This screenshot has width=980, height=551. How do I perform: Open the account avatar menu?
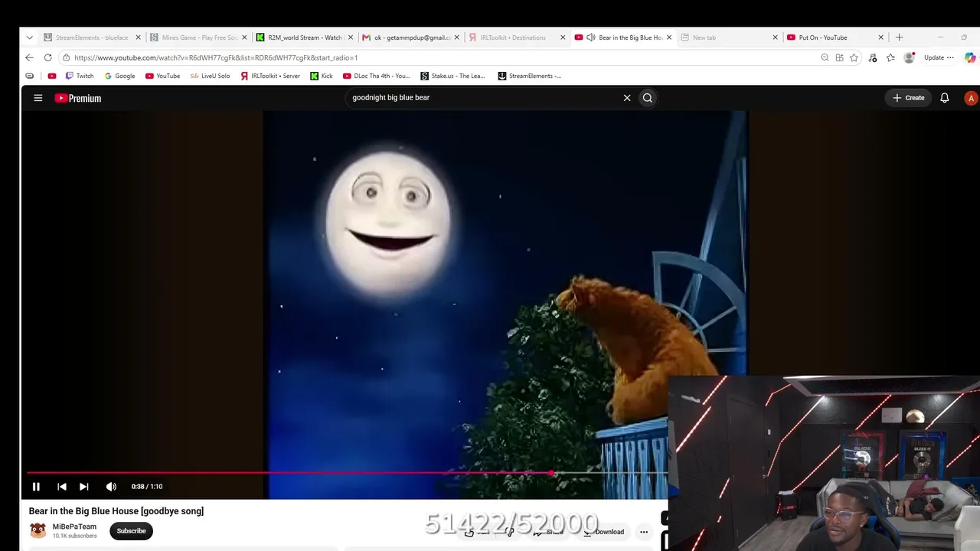click(971, 98)
